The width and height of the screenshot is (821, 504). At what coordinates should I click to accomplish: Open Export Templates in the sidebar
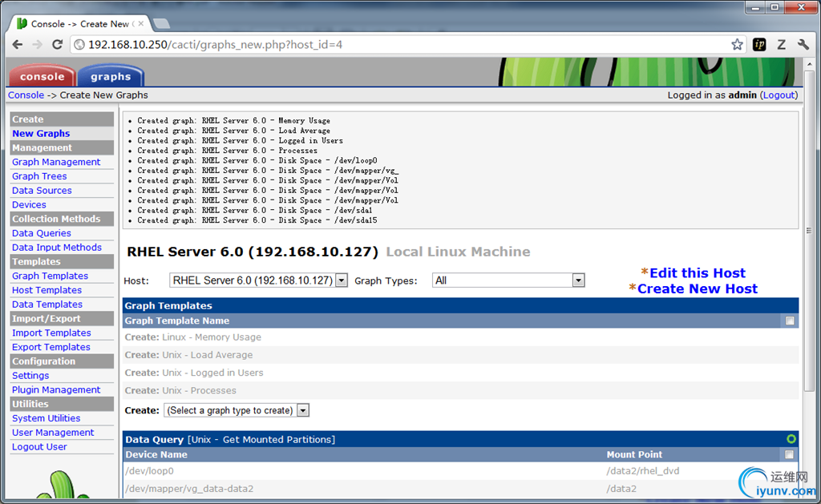click(51, 347)
